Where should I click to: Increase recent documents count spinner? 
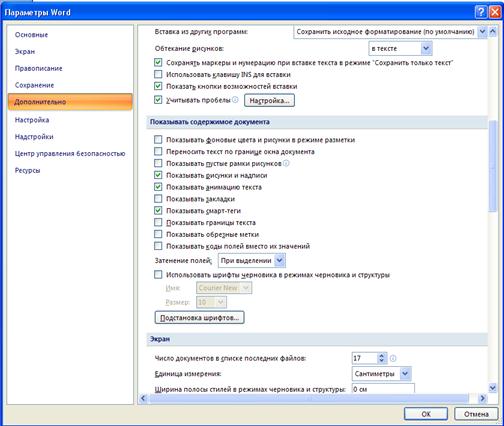[382, 356]
